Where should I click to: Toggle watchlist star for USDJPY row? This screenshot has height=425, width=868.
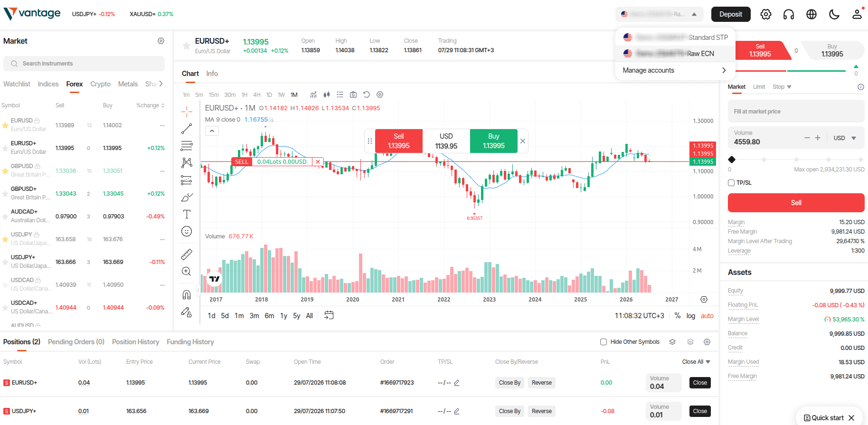point(5,239)
